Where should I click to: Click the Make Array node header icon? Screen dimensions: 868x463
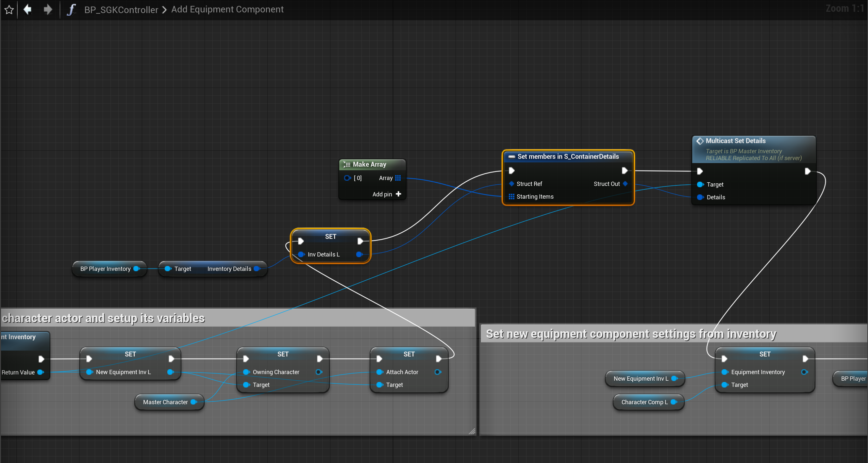[347, 164]
